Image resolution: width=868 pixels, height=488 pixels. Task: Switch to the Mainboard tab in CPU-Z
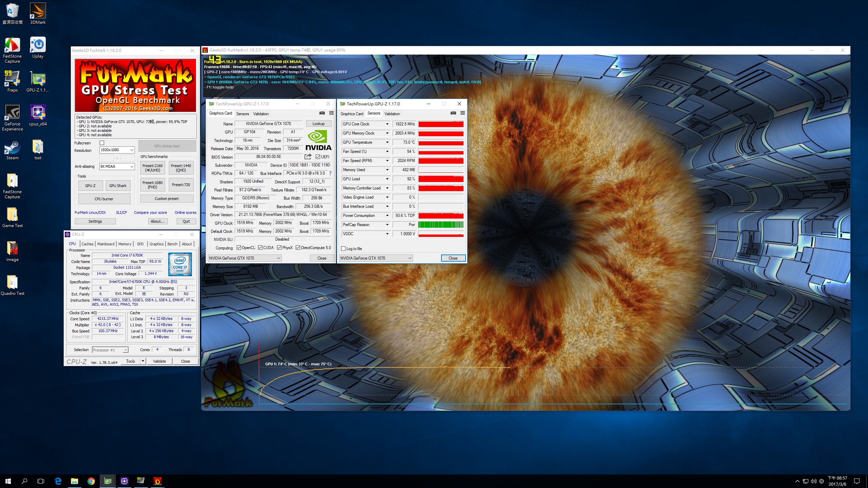coord(106,244)
